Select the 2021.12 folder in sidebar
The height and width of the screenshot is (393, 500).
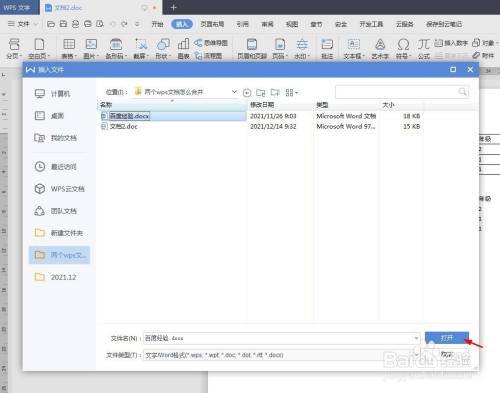point(59,277)
